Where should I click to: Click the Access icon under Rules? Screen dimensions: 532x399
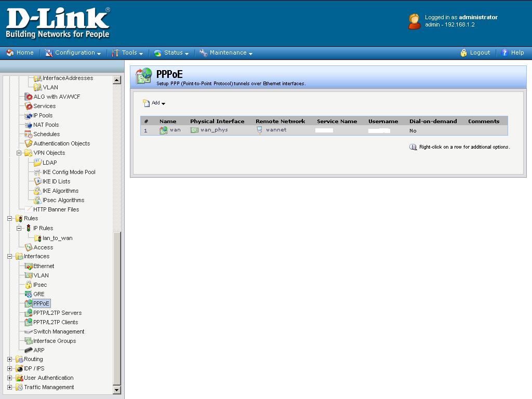[29, 247]
